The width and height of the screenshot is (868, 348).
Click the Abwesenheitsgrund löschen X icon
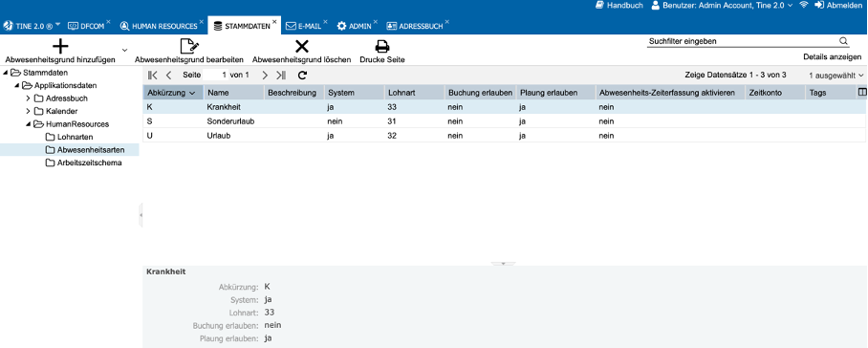pos(302,47)
